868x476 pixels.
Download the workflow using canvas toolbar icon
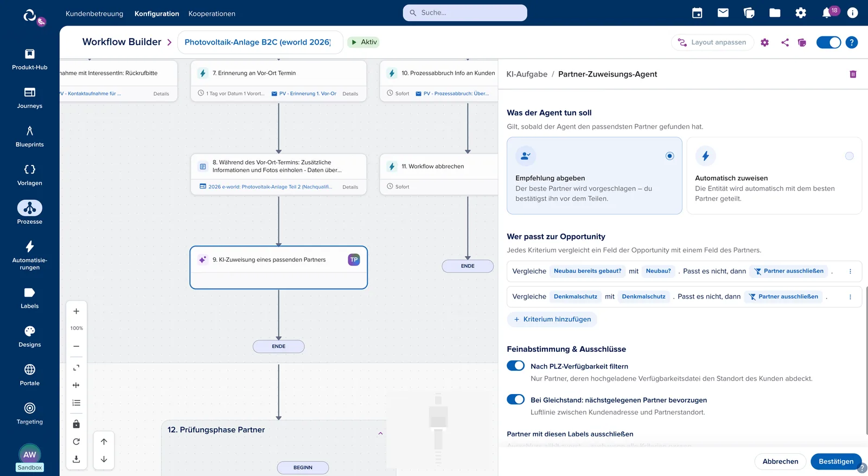[x=76, y=459]
